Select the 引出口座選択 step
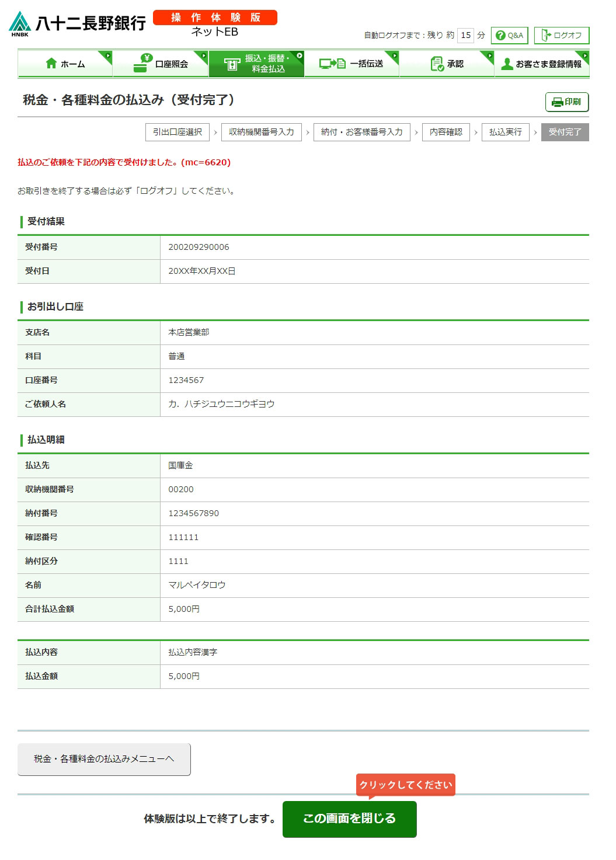 [178, 132]
